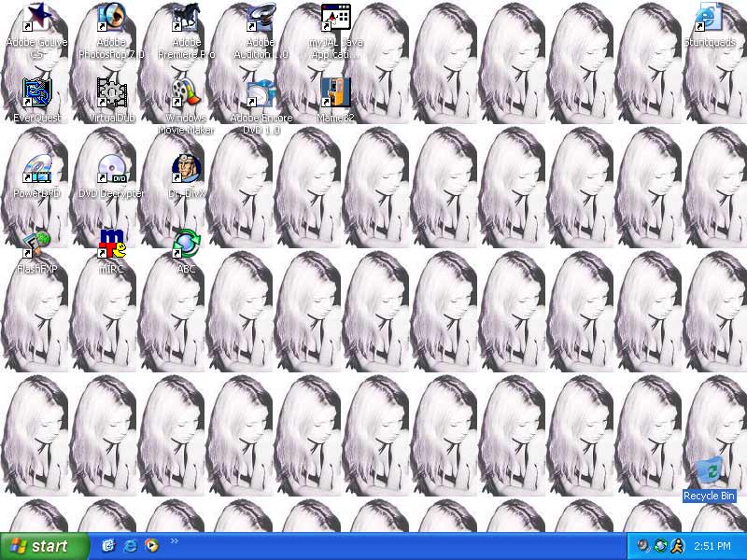Expand the Quick Launch overflow chevron
This screenshot has height=560, width=747.
tap(174, 541)
